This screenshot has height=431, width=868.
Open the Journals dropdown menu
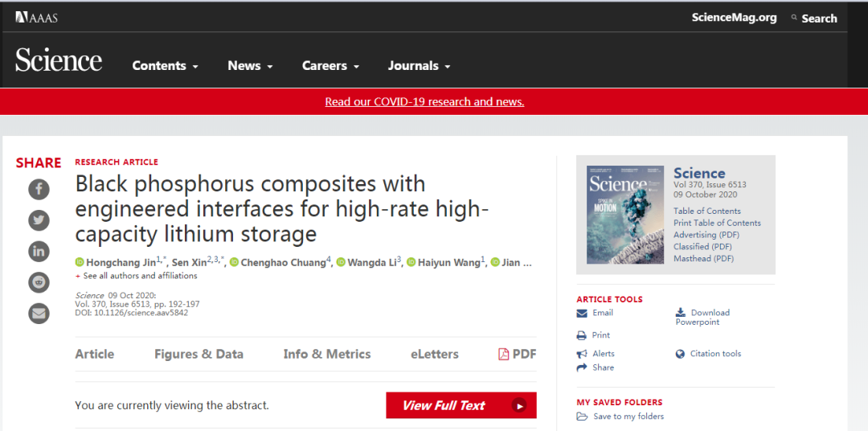coord(419,66)
